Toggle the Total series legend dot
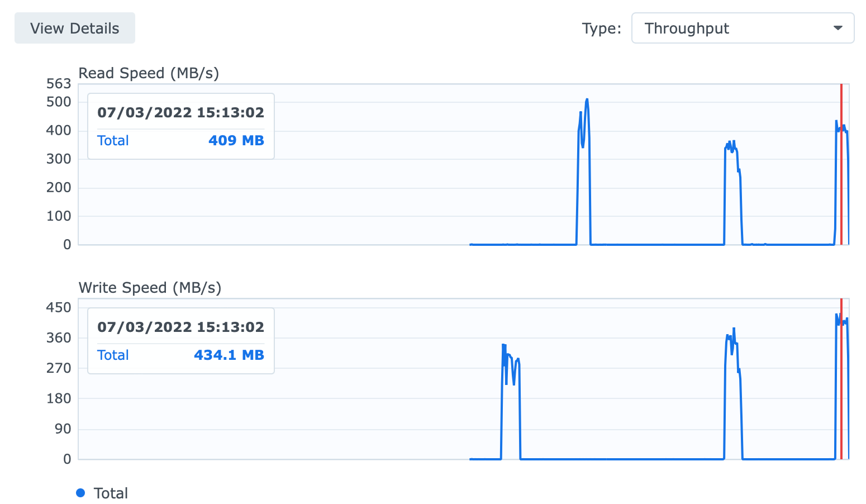 pos(80,493)
